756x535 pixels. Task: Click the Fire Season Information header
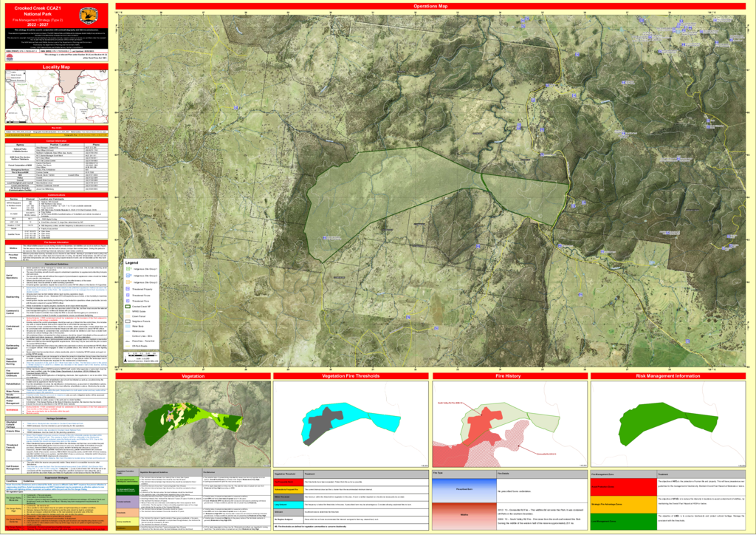tap(56, 242)
